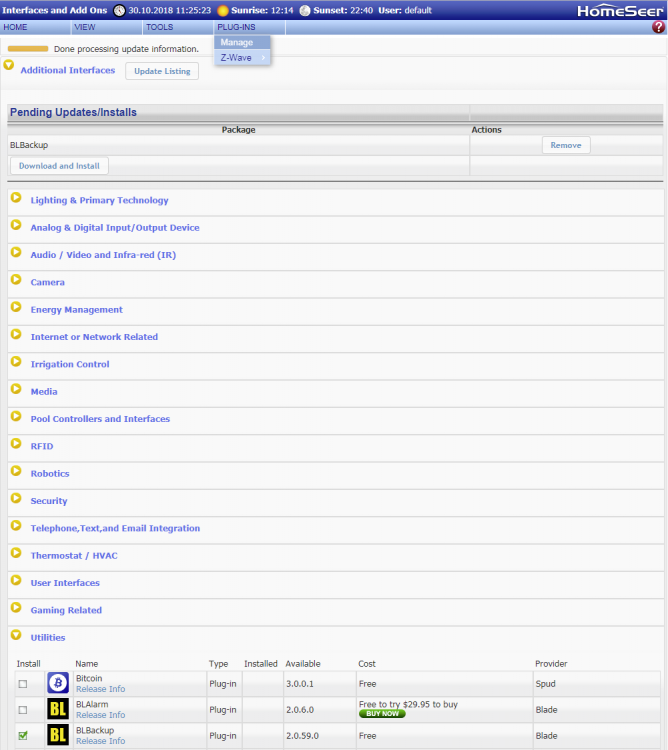The image size is (668, 750).
Task: Click the BLBackup plug-in logo icon
Action: pos(57,736)
